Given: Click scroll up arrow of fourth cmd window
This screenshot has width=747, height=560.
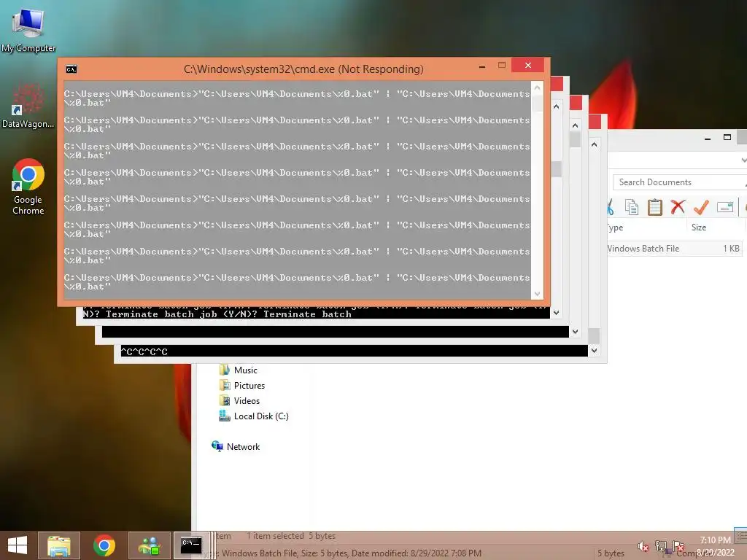Looking at the screenshot, I should tap(594, 144).
